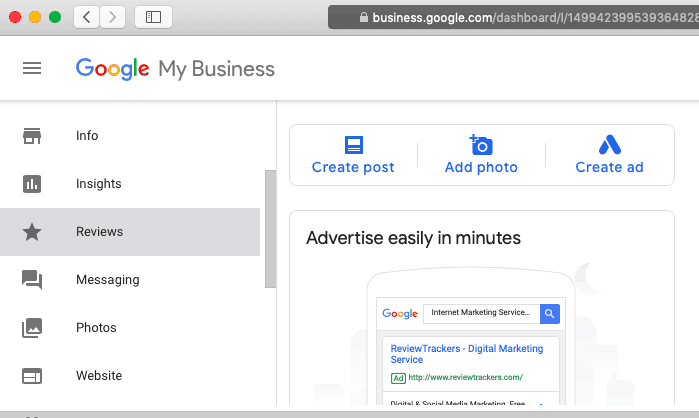
Task: Click the blue search button in ad preview
Action: (x=550, y=313)
